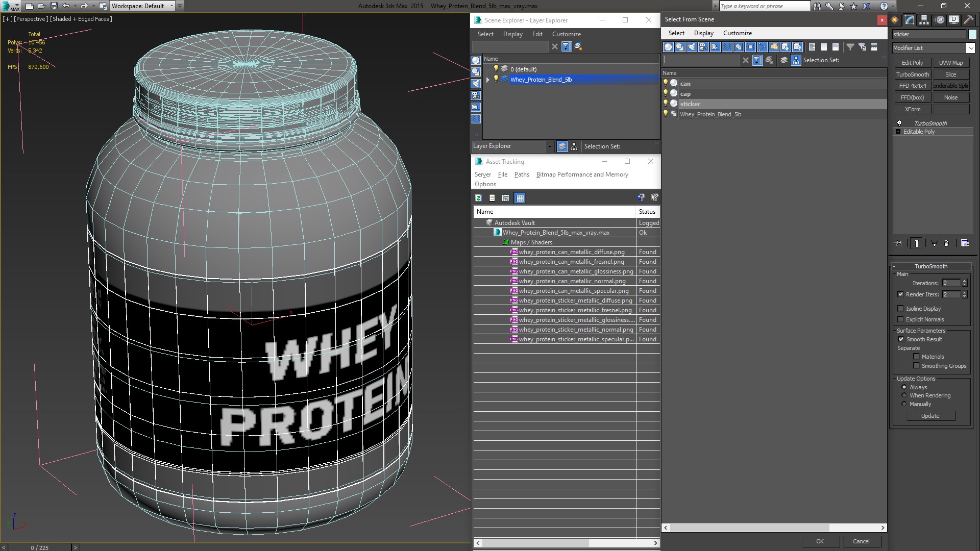The width and height of the screenshot is (980, 551).
Task: Open the Utilities hammer panel tab
Action: 968,20
